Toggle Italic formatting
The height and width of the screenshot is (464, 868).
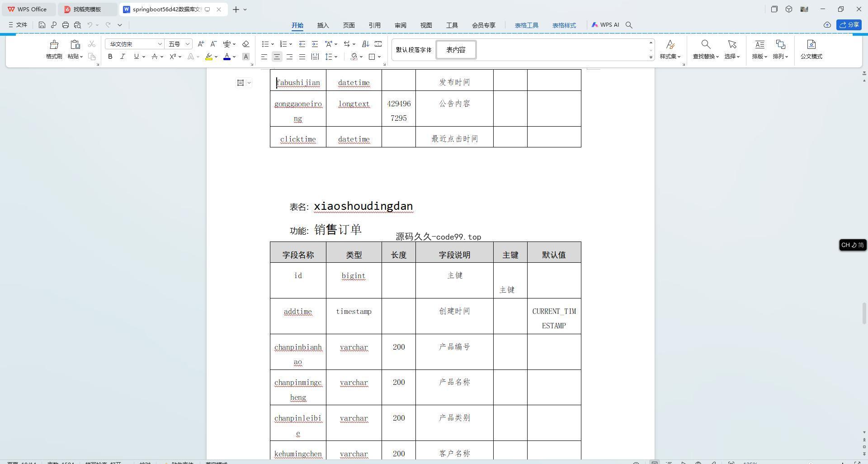click(x=123, y=57)
